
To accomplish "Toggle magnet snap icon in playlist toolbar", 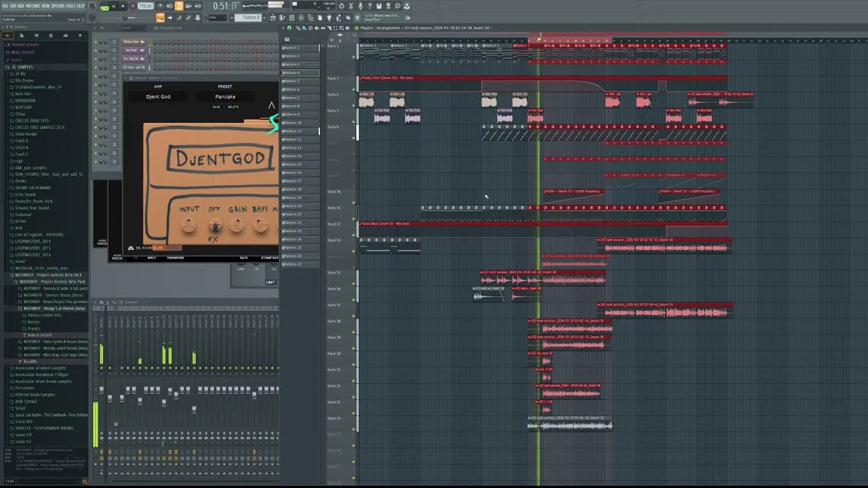I will (x=289, y=28).
